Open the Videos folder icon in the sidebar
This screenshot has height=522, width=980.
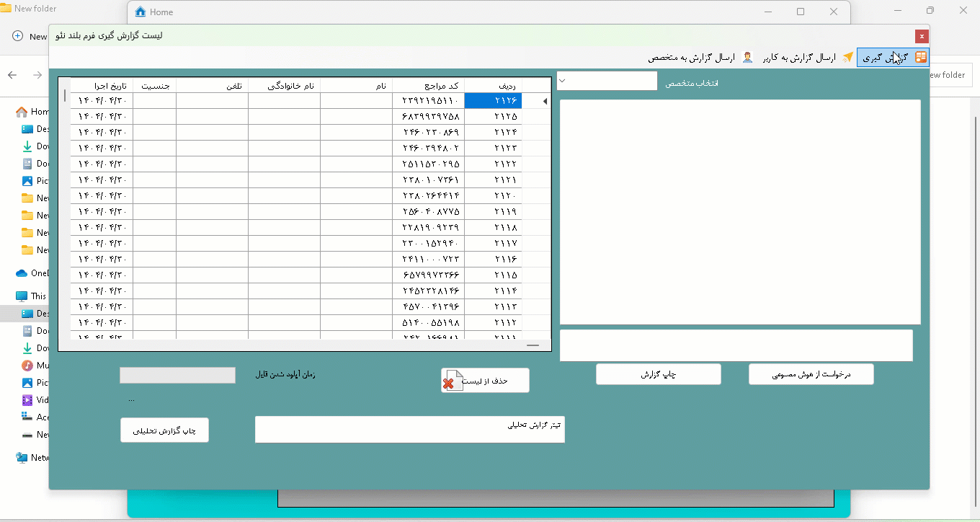point(27,400)
